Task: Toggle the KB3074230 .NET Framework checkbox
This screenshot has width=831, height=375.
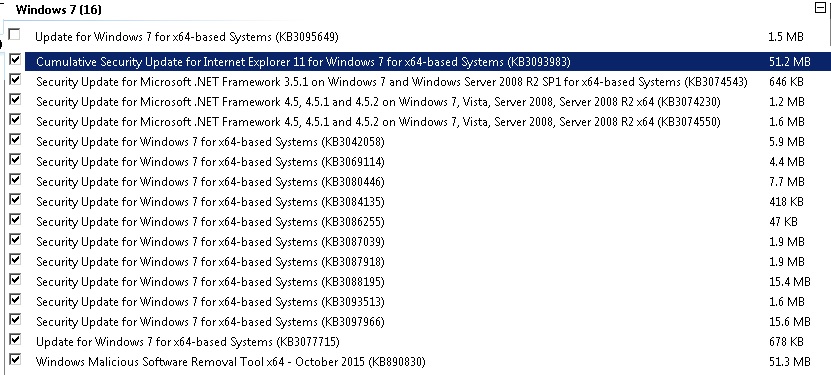Action: (15, 100)
